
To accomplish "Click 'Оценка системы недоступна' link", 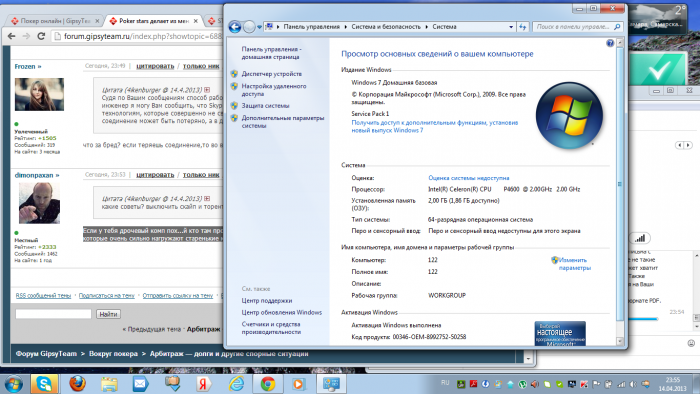I will coord(469,178).
